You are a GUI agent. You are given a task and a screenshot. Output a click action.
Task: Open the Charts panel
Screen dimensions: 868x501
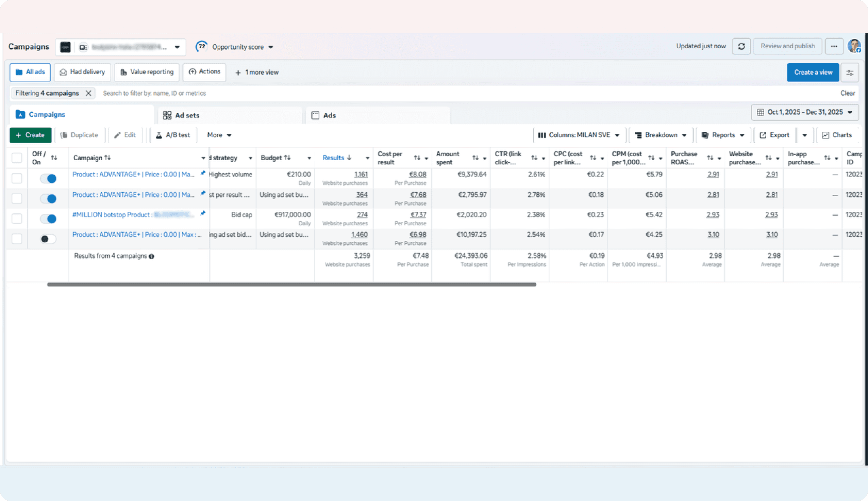(837, 135)
